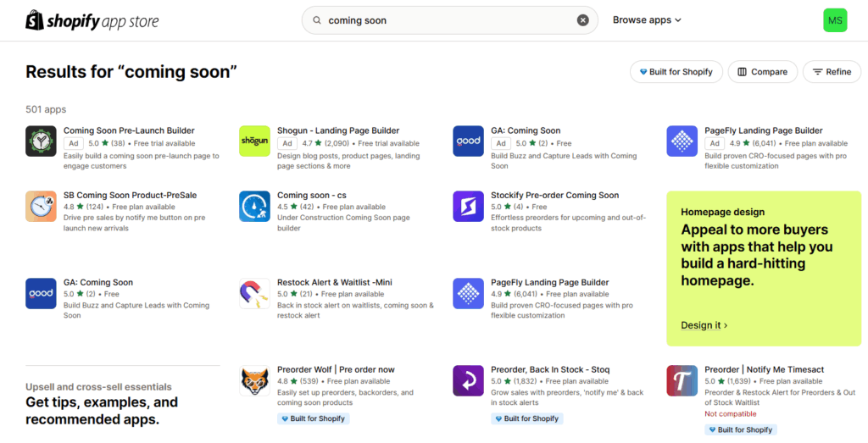
Task: Open SB Coming Soon Product-PreSale title
Action: tap(130, 195)
